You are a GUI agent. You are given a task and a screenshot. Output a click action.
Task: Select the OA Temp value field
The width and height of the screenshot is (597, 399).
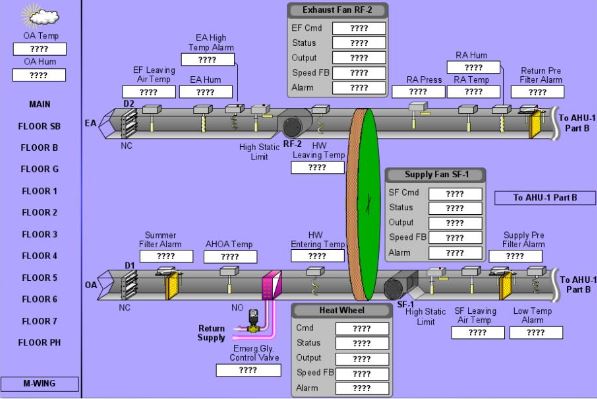(40, 49)
